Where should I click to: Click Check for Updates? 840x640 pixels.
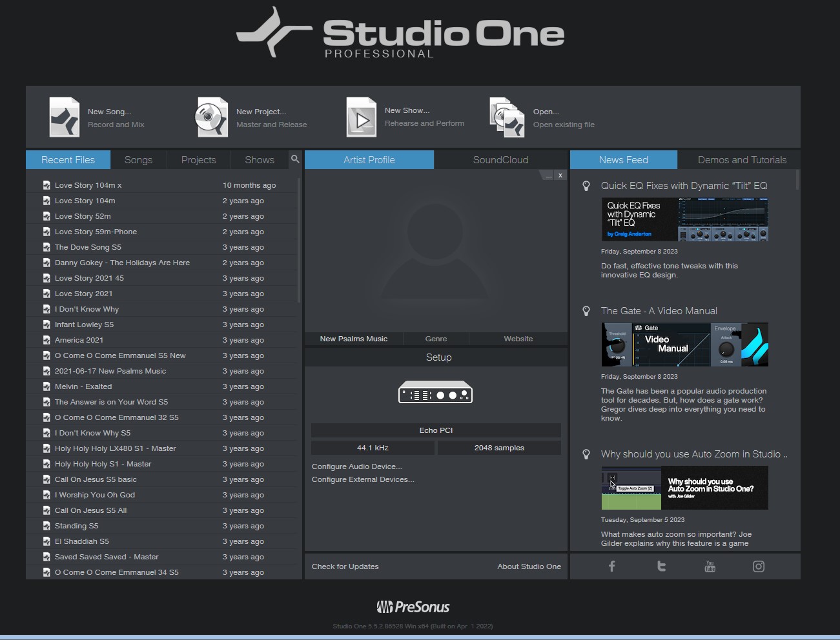(345, 566)
